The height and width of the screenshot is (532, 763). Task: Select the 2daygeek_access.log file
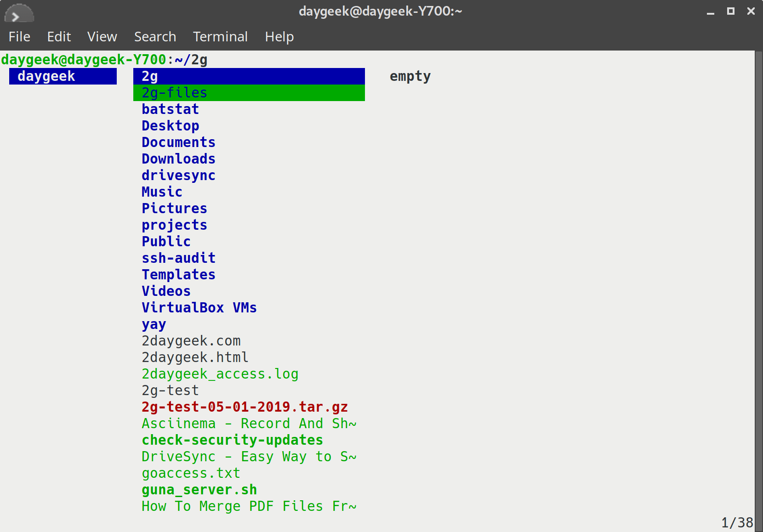(219, 374)
